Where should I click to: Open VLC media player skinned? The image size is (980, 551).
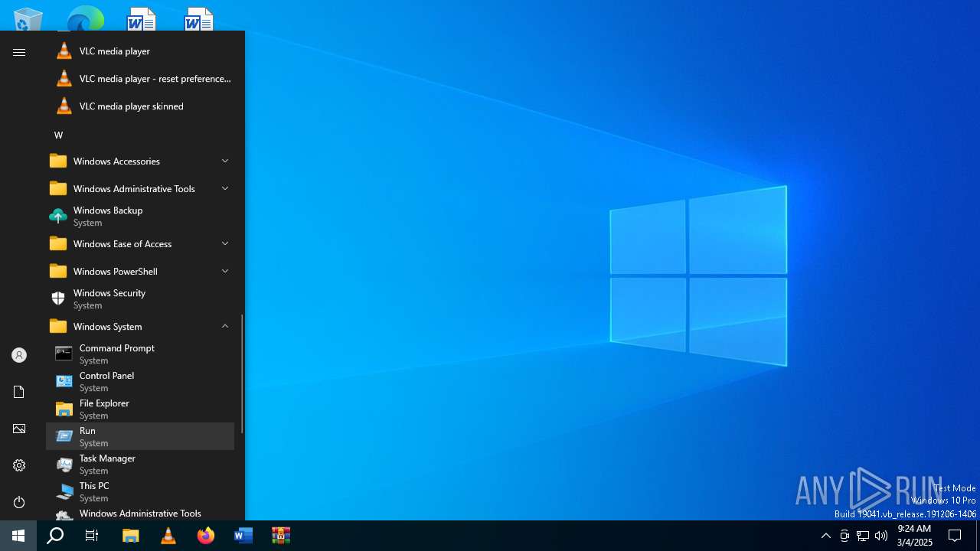(140, 106)
